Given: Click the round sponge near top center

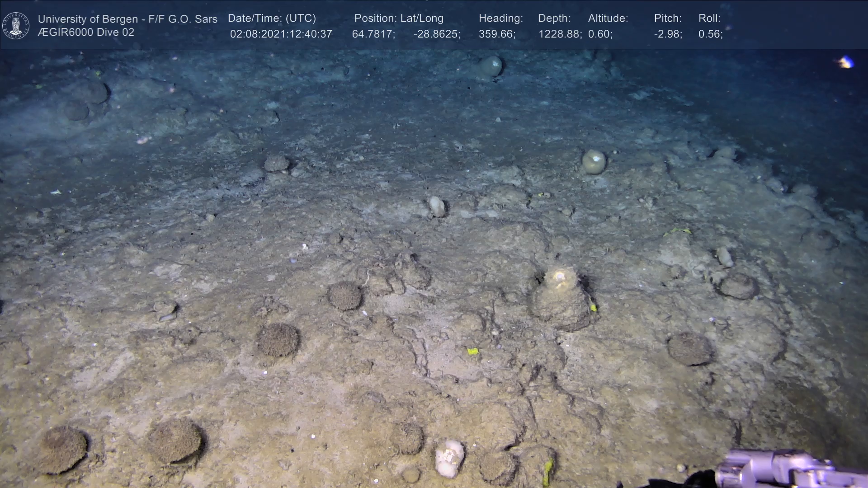Looking at the screenshot, I should point(491,66).
